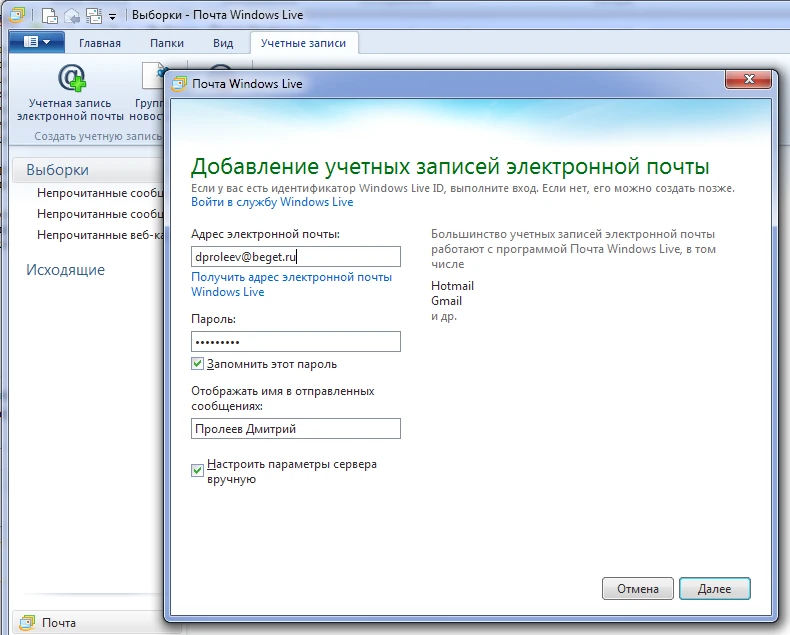Click the new message quick access icon
Image resolution: width=790 pixels, height=635 pixels.
(x=49, y=16)
